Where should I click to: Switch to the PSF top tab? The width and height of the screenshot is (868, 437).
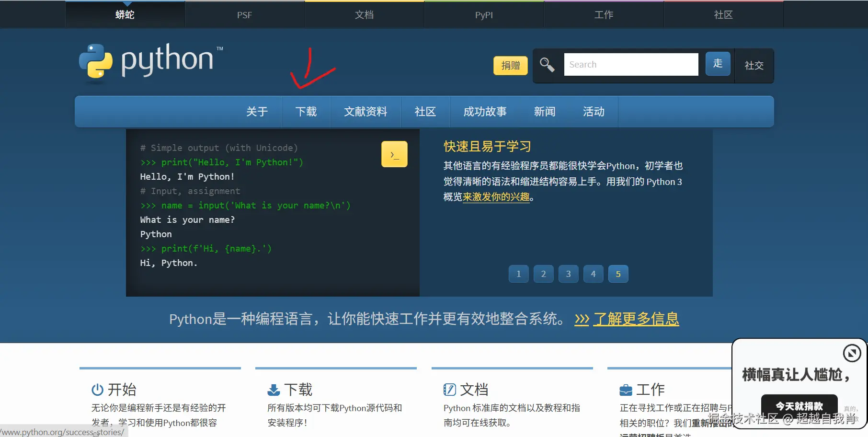244,14
